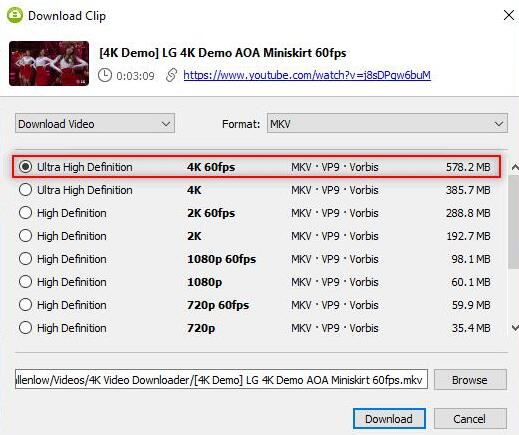Image resolution: width=519 pixels, height=435 pixels.
Task: Choose the 2K 60fps quality option
Action: click(x=256, y=213)
